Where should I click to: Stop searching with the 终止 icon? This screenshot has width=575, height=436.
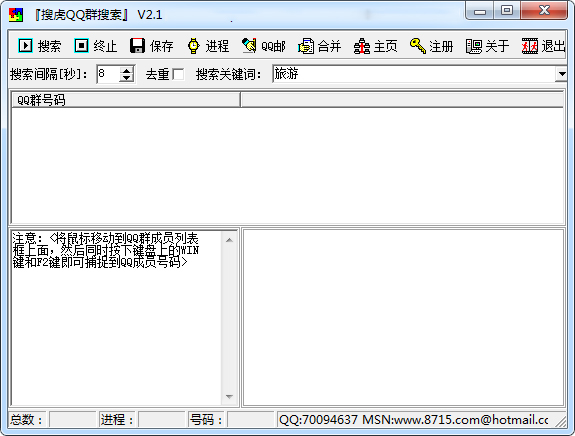pyautogui.click(x=81, y=46)
